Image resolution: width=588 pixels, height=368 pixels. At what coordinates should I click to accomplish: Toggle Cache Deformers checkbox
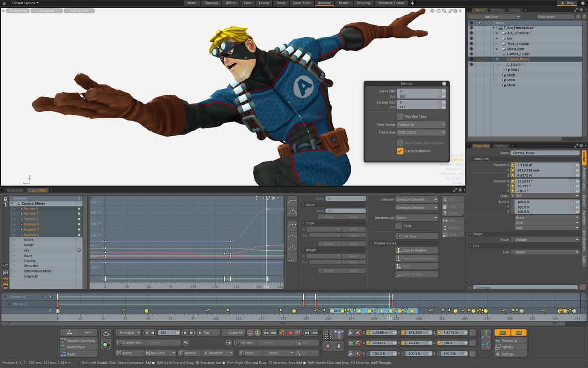coord(400,151)
